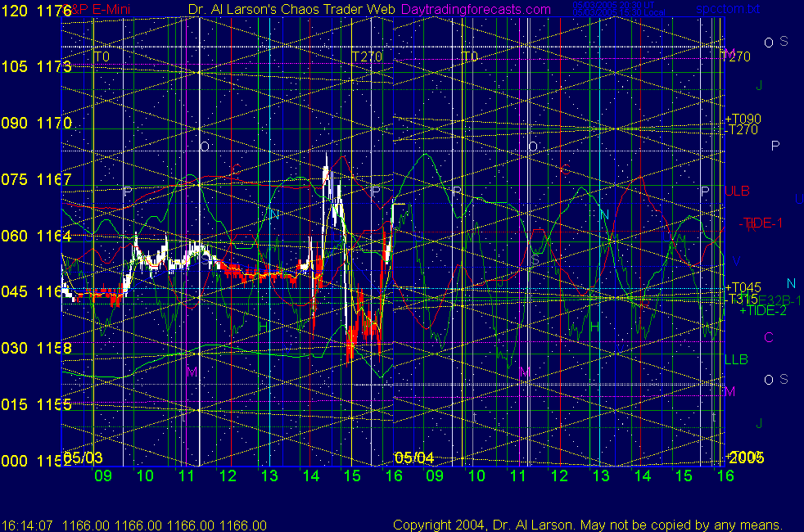The image size is (804, 532).
Task: Select the green +TIDE-2 label
Action: tap(763, 310)
